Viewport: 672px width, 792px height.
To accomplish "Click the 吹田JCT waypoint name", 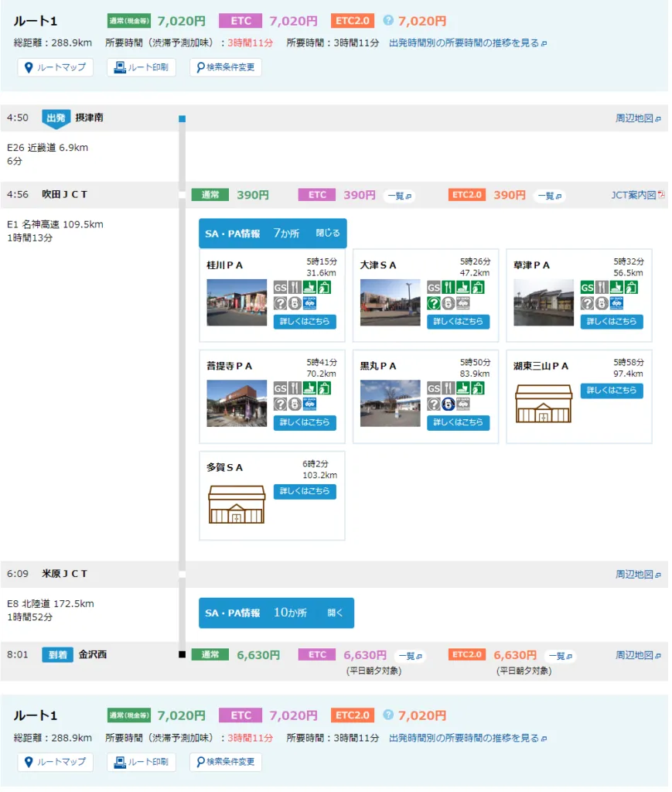I will coord(65,194).
